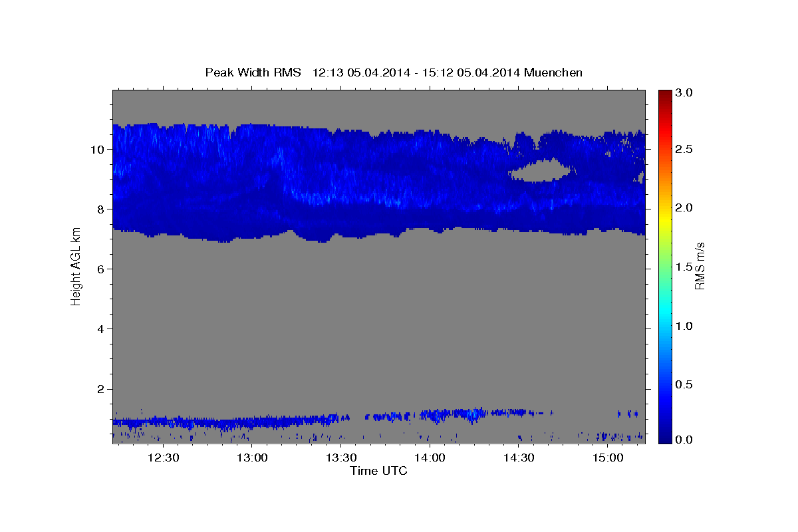Click the colorbar value 2.0

click(685, 207)
